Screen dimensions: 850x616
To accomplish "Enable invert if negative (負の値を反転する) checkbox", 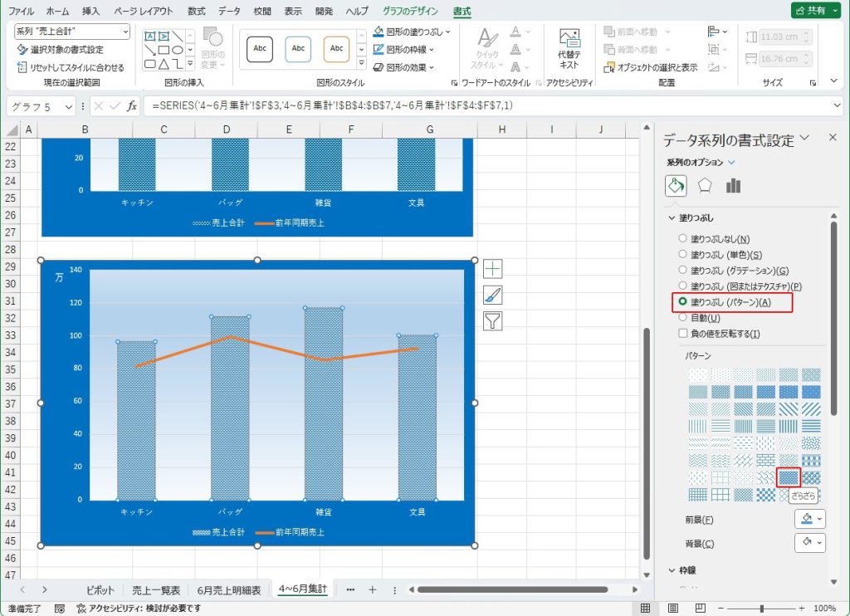I will coord(683,334).
